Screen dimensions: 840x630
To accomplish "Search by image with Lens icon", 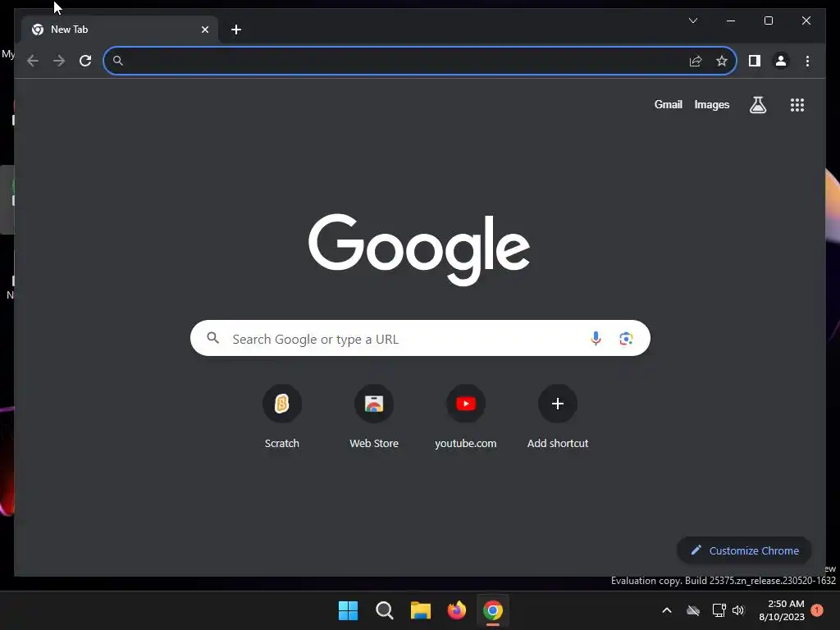I will click(626, 339).
